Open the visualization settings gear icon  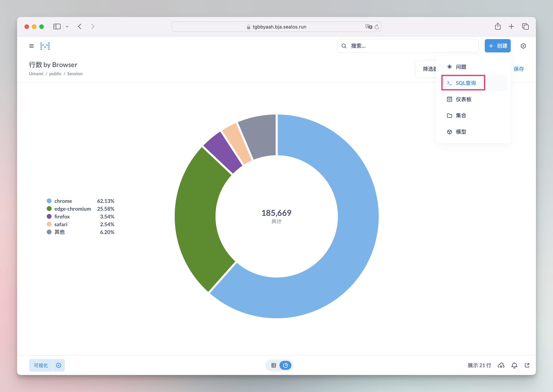pyautogui.click(x=58, y=365)
